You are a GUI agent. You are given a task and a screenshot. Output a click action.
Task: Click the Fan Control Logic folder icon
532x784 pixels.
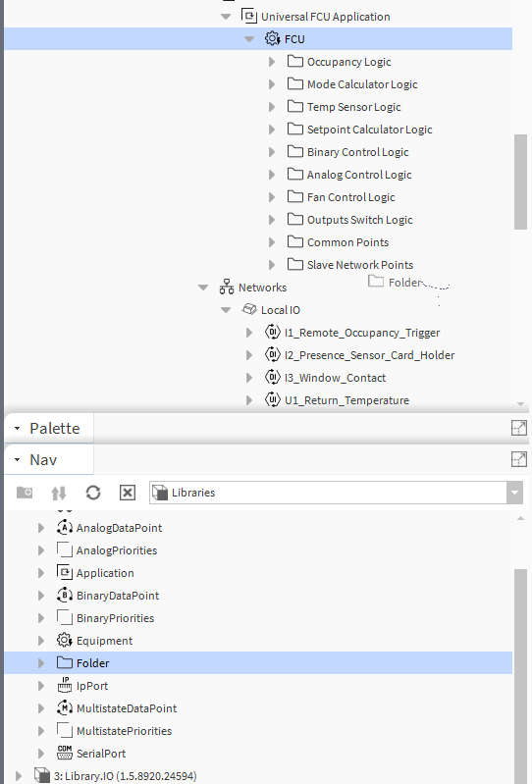click(x=295, y=196)
